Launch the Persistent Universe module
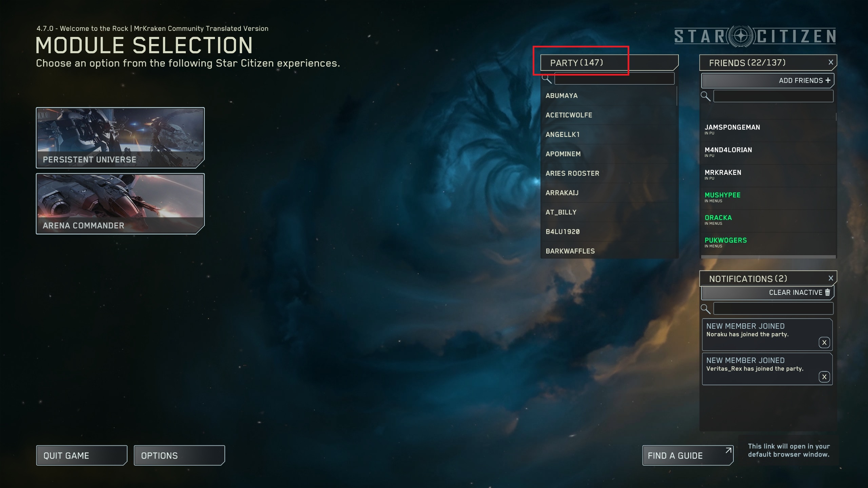This screenshot has height=488, width=868. coord(120,138)
